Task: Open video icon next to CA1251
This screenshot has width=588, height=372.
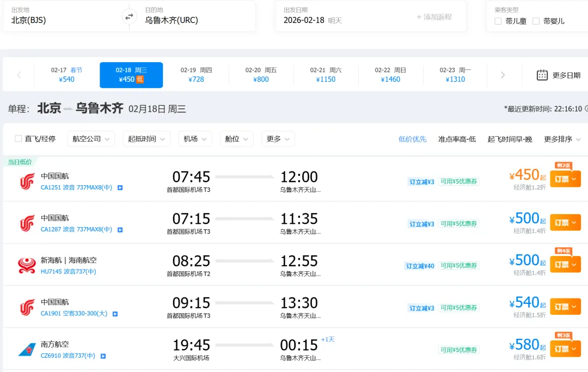Action: 120,187
